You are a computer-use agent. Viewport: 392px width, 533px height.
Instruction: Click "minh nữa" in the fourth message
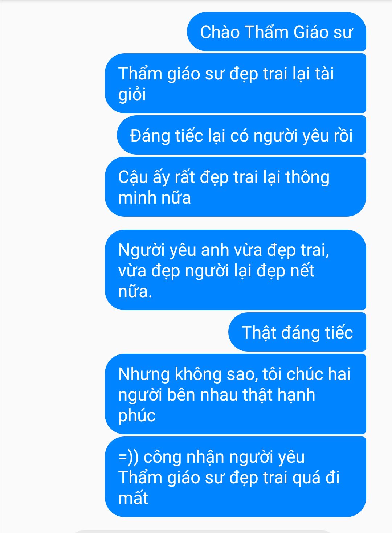click(x=154, y=198)
